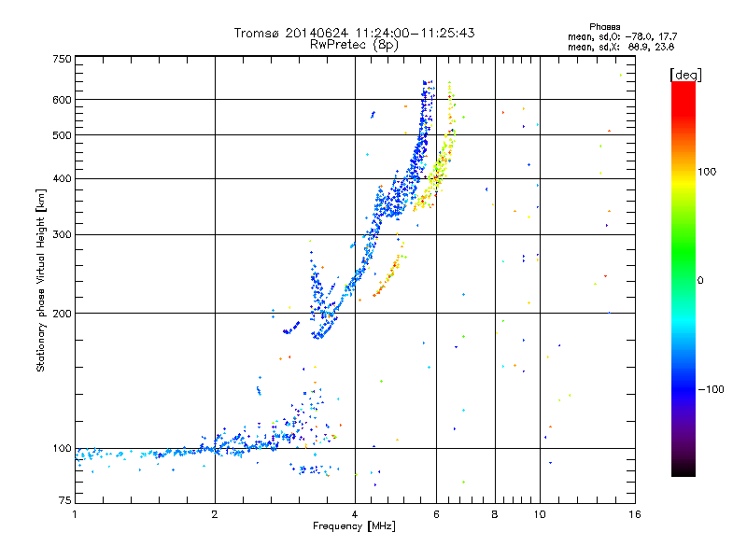The height and width of the screenshot is (560, 747).
Task: Click the 'Phases' header text
Action: (x=604, y=27)
